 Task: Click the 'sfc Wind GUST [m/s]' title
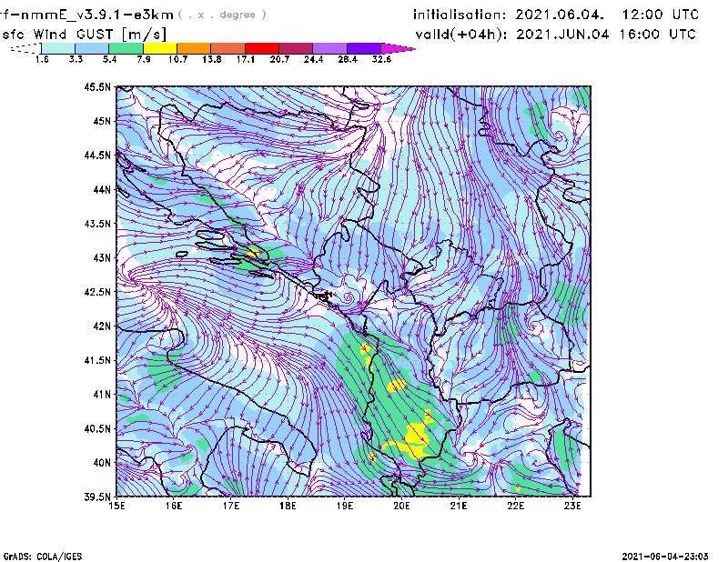coord(84,35)
